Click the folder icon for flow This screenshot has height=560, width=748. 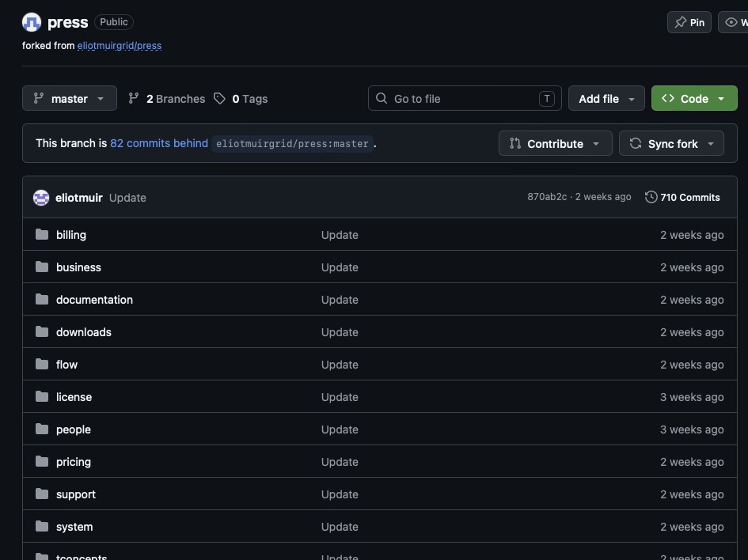tap(42, 364)
